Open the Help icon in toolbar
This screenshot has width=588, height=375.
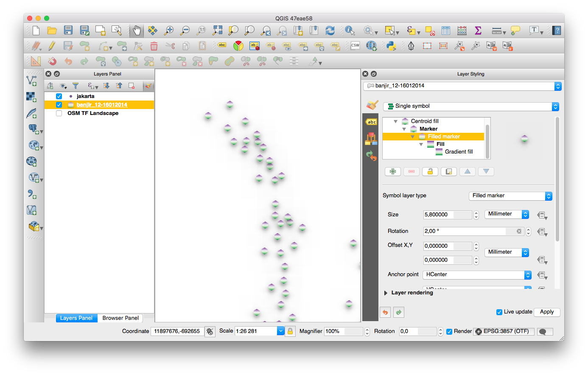coord(557,30)
